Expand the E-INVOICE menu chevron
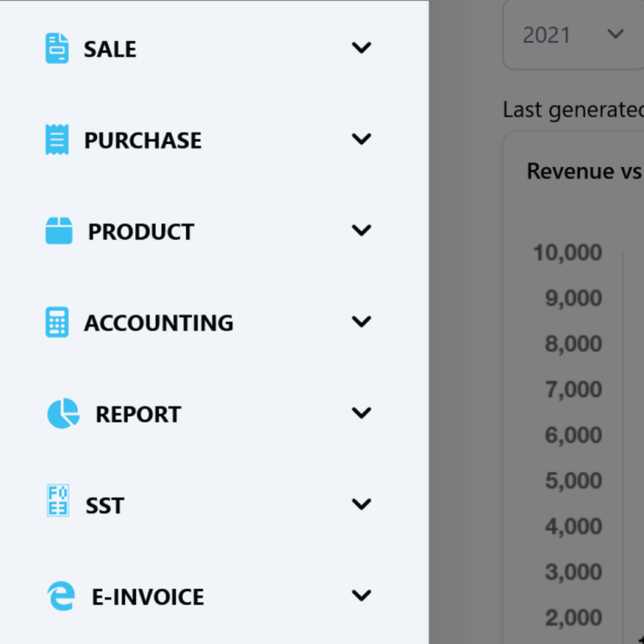Viewport: 644px width, 644px height. tap(361, 595)
